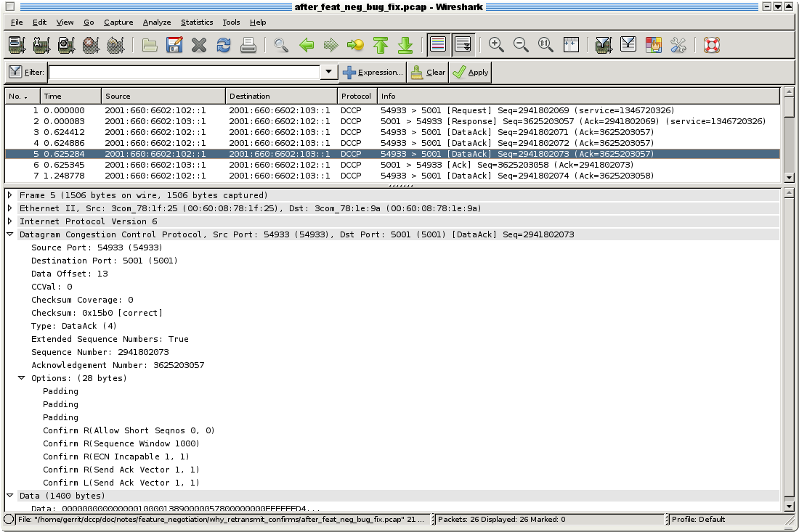Collapse the Datagram Congestion Control Protocol section
This screenshot has height=532, width=799.
[9, 234]
